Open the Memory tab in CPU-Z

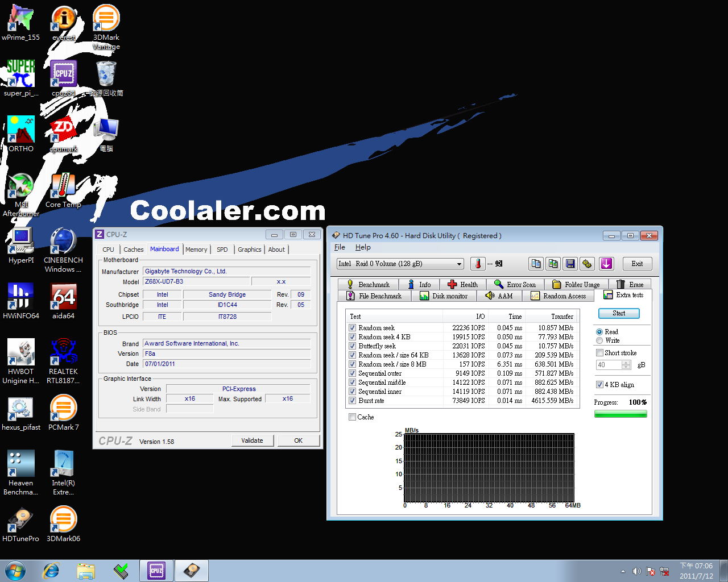(x=196, y=250)
